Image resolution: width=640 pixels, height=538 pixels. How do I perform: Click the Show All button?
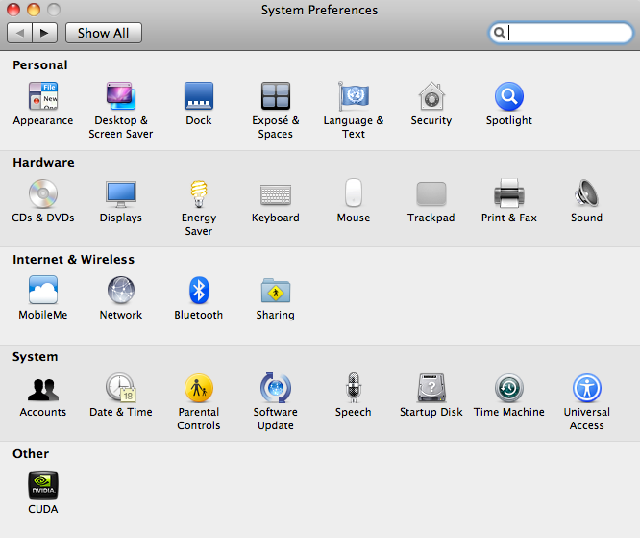pyautogui.click(x=104, y=33)
